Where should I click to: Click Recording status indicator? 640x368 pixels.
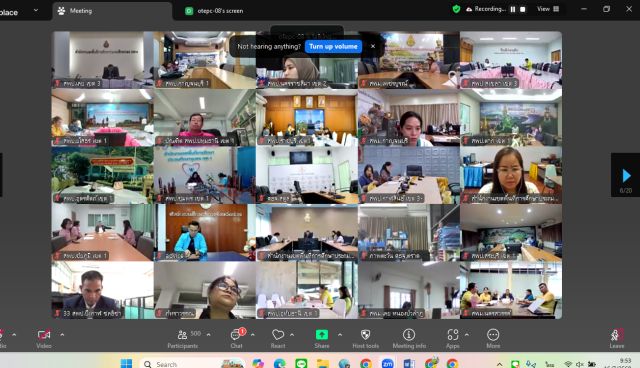pyautogui.click(x=486, y=9)
